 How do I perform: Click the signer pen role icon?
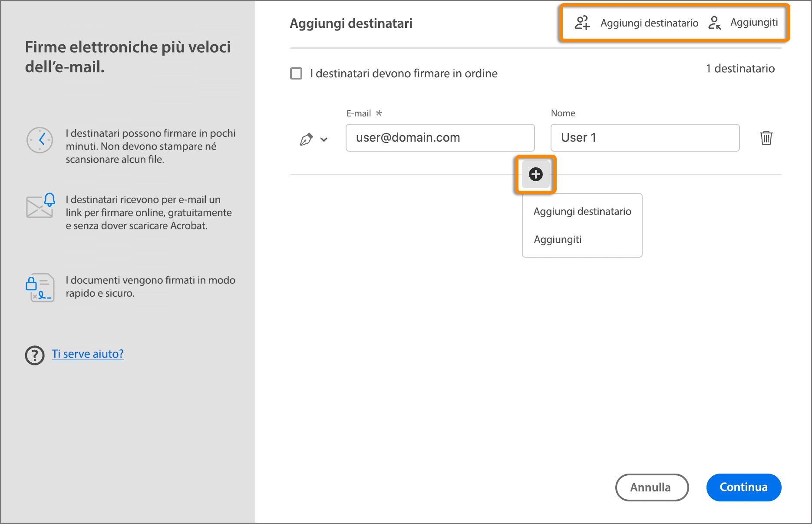point(306,139)
